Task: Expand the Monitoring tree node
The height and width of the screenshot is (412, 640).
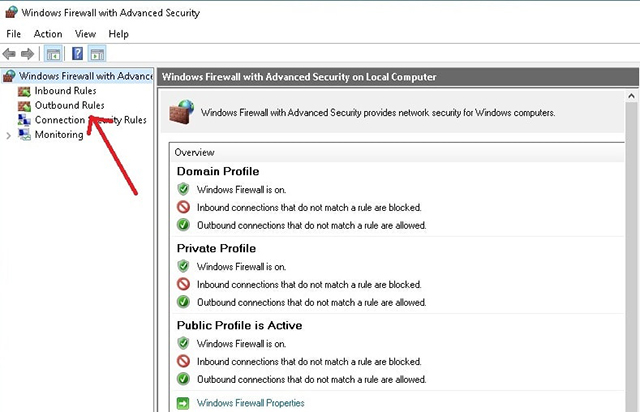Action: 9,136
